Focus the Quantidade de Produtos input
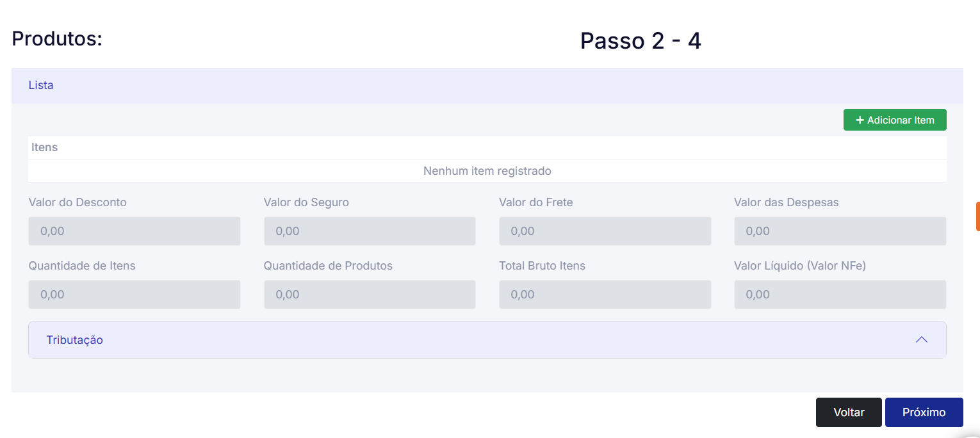Viewport: 980px width, 438px height. [x=370, y=295]
